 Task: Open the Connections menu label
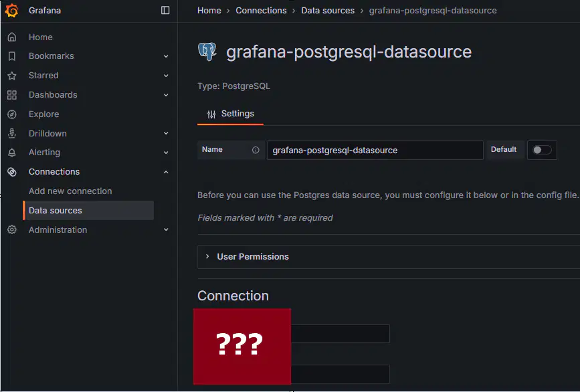tap(54, 172)
